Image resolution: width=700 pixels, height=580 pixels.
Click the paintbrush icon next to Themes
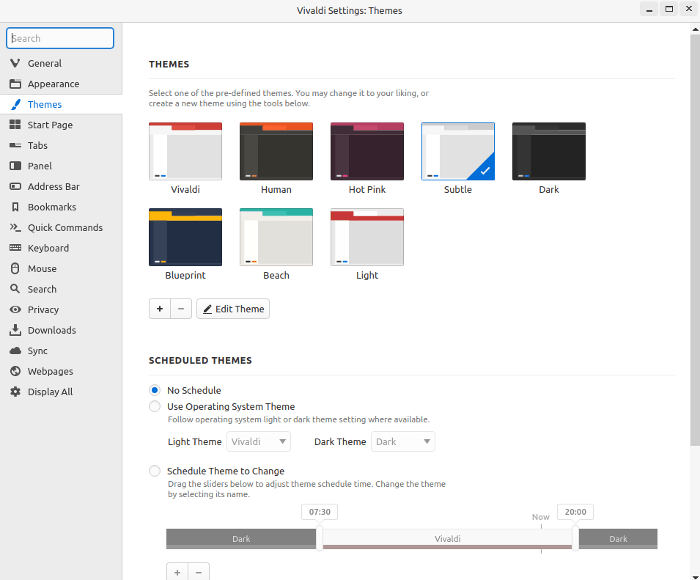pyautogui.click(x=15, y=104)
